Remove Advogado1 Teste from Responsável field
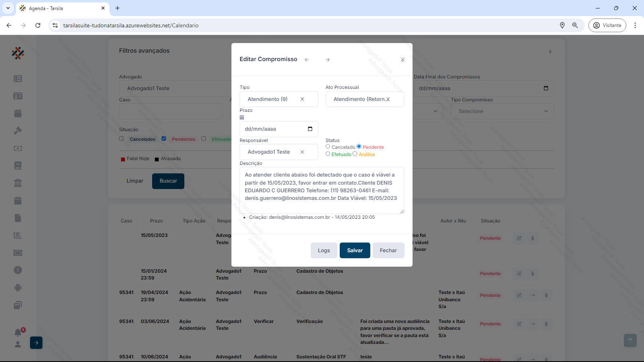 tap(302, 152)
